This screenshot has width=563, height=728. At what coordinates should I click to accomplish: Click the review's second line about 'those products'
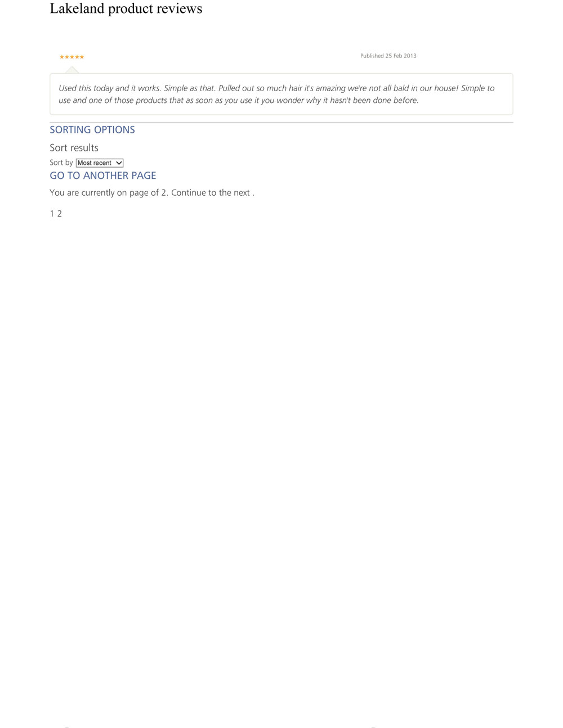(x=239, y=101)
